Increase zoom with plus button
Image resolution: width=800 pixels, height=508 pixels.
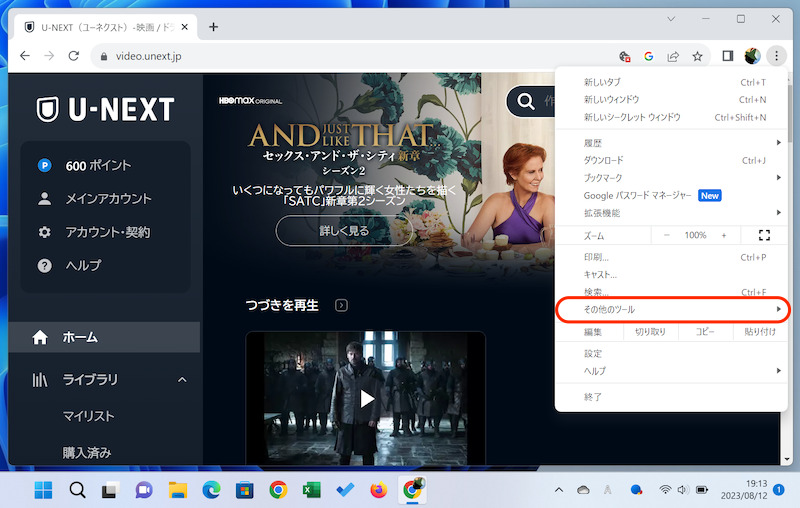723,235
